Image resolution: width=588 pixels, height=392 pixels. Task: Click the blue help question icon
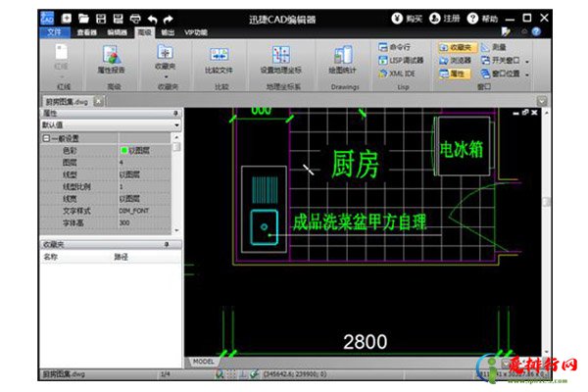(x=536, y=32)
